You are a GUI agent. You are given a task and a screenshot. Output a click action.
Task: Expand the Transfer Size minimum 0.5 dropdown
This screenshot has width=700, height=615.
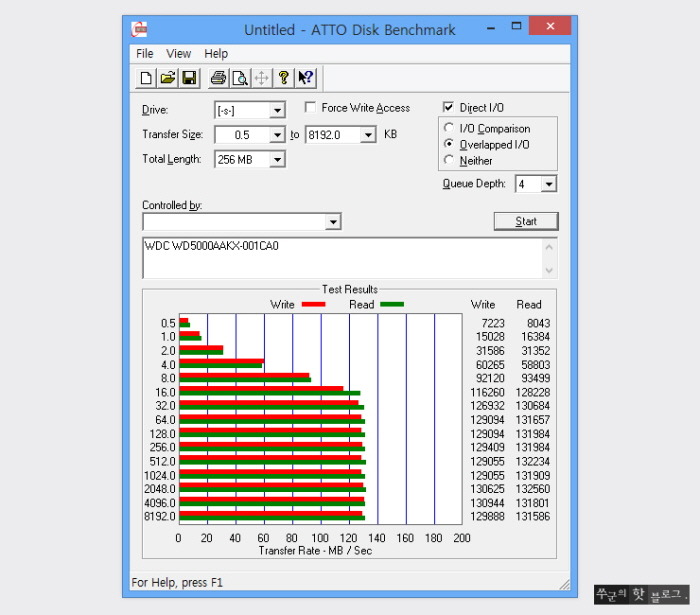click(x=277, y=135)
